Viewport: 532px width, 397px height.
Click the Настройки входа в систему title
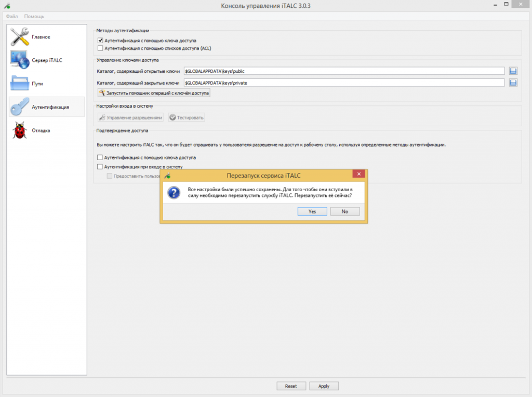[125, 106]
